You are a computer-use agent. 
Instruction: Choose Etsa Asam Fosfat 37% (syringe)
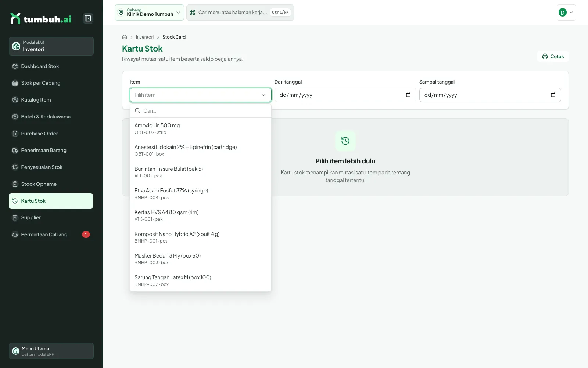[201, 194]
